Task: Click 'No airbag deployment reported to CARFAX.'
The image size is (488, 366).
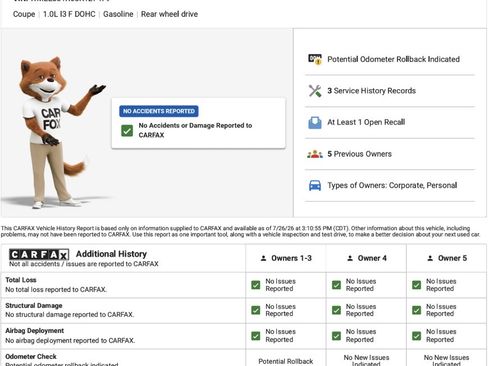Action: [70, 340]
